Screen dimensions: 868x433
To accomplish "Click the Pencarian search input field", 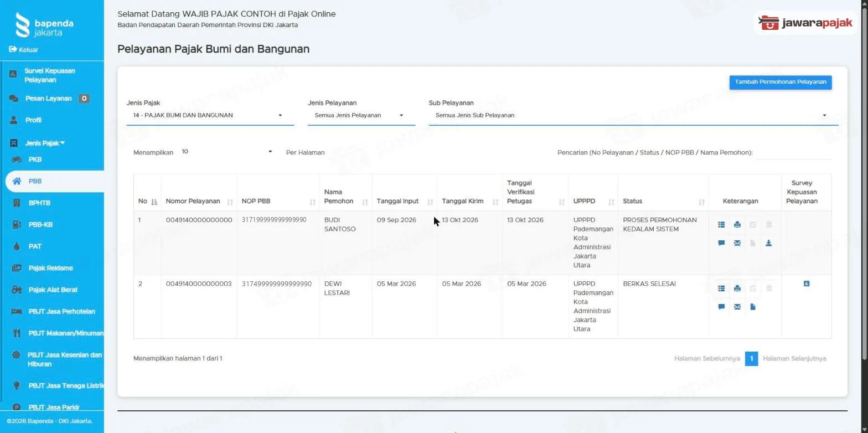I will coord(794,153).
